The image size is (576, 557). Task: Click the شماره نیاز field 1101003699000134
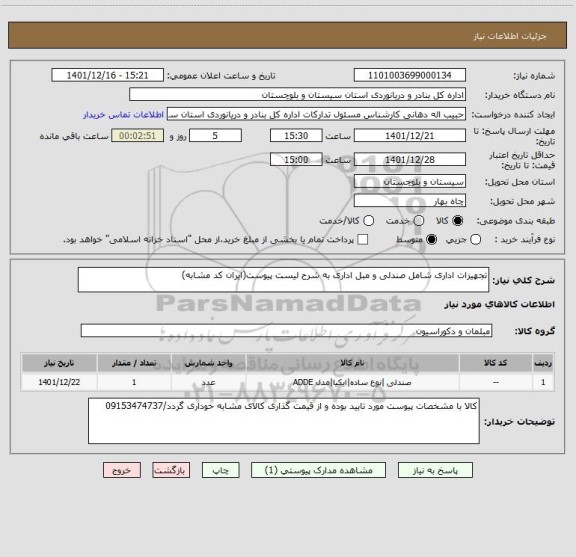410,75
